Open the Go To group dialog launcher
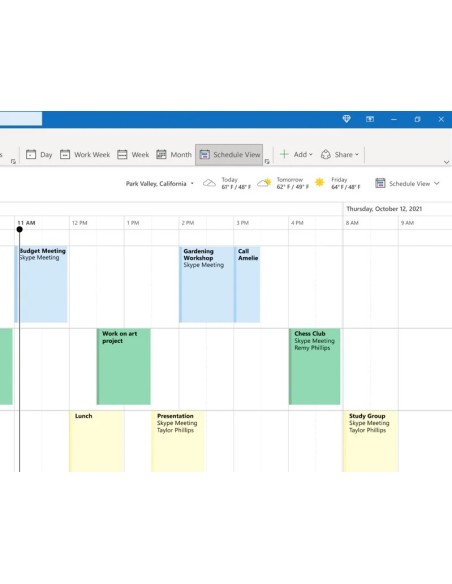Viewport: 452px width, 584px height. click(13, 162)
